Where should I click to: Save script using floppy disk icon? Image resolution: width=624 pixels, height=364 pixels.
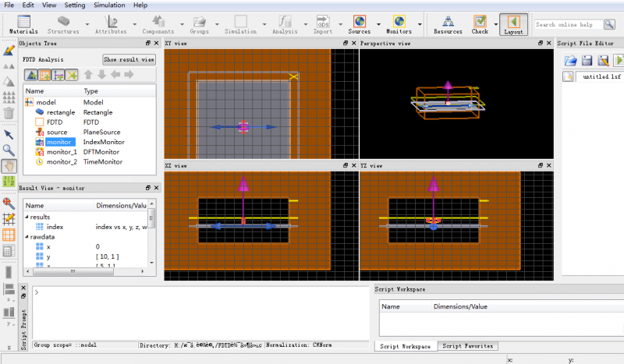tap(587, 60)
